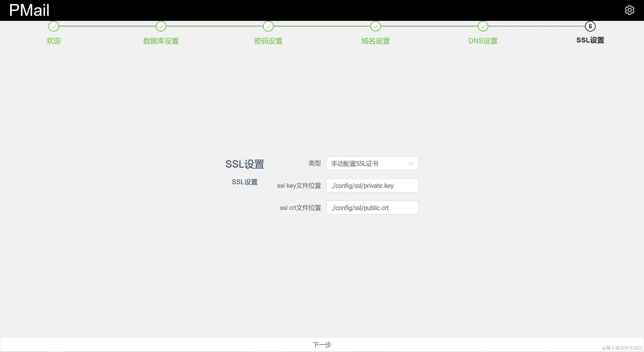Focus the ssl crt文件位置 input field
Viewport: 644px width, 352px height.
click(x=372, y=208)
